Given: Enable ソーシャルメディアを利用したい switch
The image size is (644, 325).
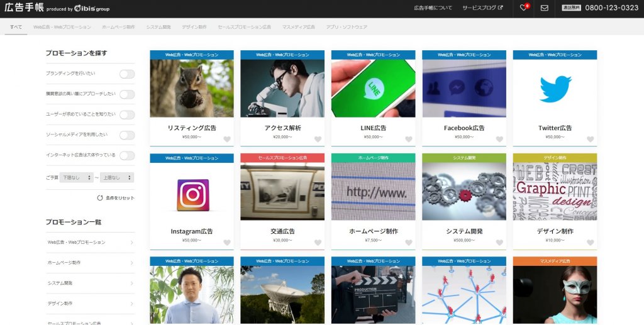Looking at the screenshot, I should tap(127, 135).
